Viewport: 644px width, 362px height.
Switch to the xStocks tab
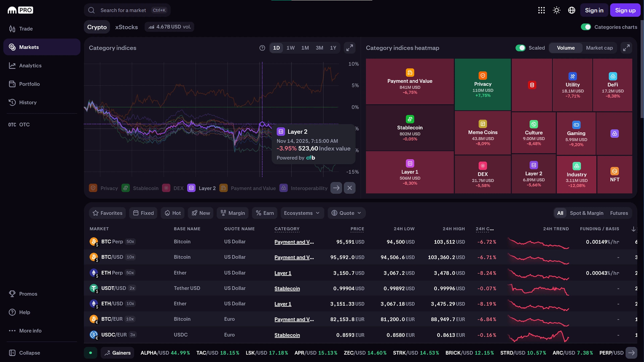click(126, 27)
